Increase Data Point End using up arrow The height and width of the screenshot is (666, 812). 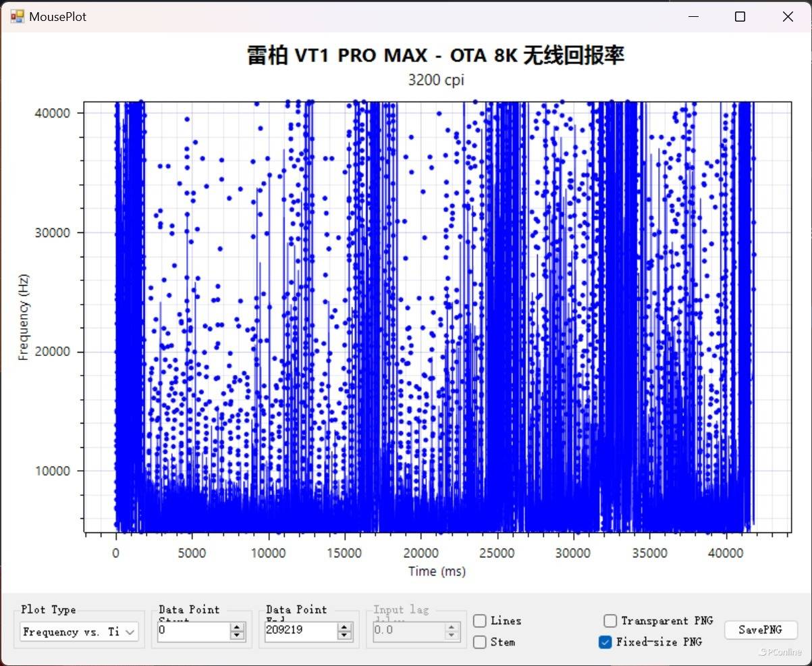[x=344, y=627]
